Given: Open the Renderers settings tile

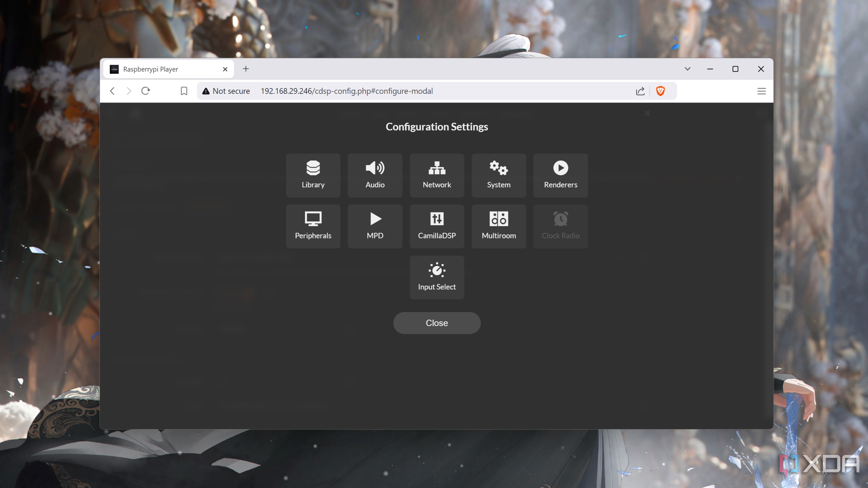Looking at the screenshot, I should [x=560, y=175].
